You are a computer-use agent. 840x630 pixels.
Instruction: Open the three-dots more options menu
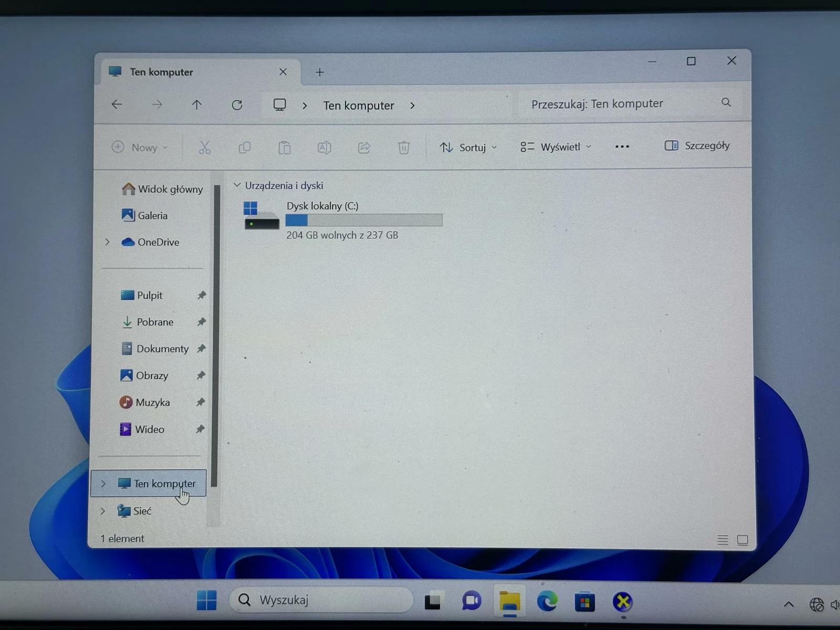point(622,147)
